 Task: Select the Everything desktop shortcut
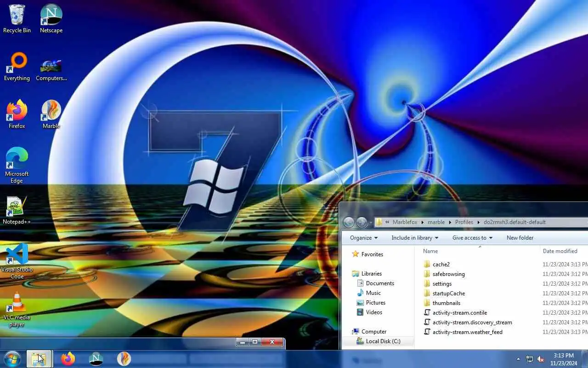(x=17, y=67)
